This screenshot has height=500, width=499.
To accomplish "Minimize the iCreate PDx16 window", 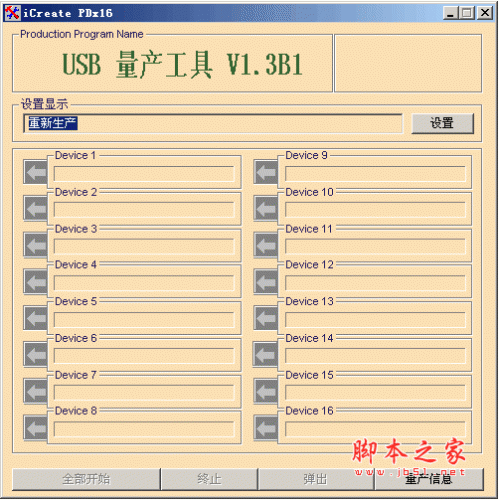I will [x=451, y=13].
